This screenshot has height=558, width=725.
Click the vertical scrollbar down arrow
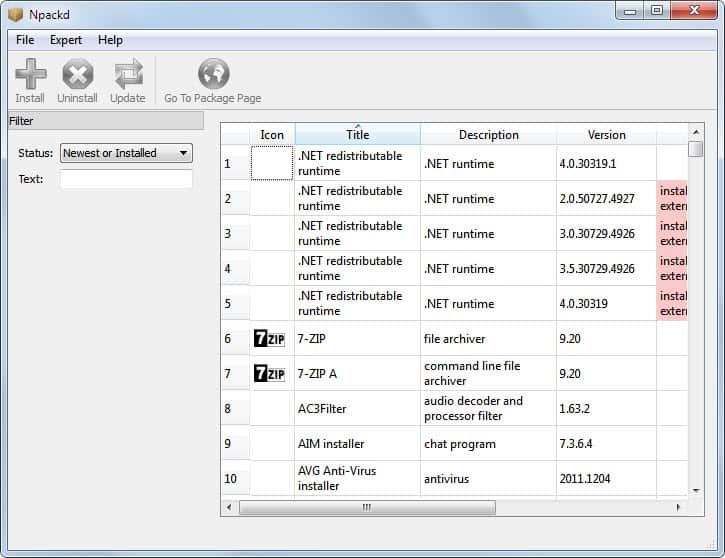click(x=696, y=491)
